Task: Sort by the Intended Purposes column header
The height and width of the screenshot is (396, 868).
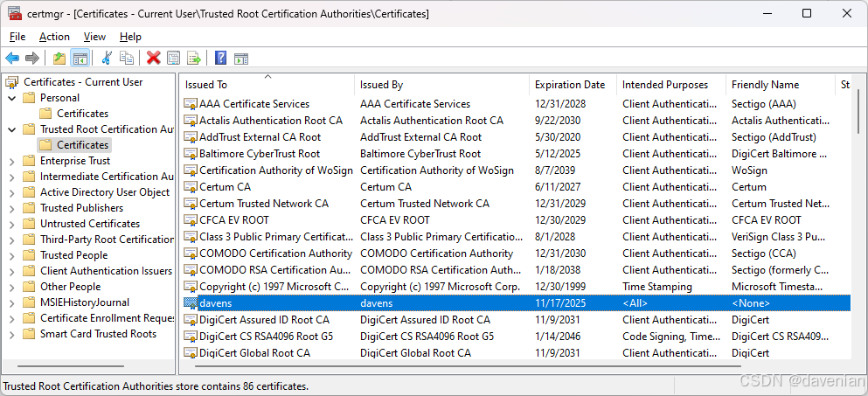Action: pyautogui.click(x=671, y=84)
